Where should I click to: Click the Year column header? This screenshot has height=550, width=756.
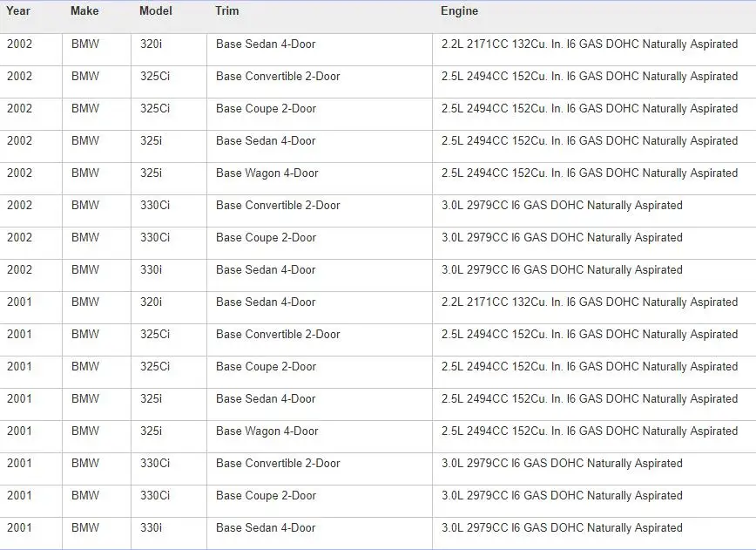(18, 10)
